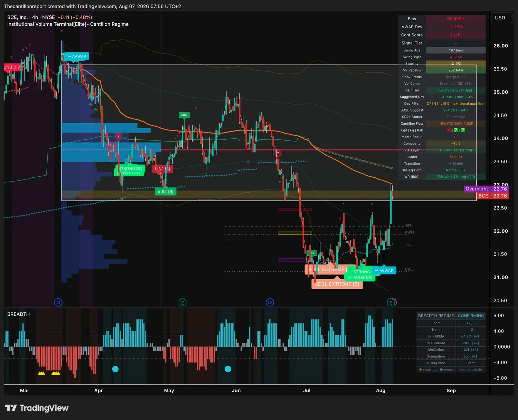Click the blue breadth cross dot in April
518x420 pixels.
[115, 369]
